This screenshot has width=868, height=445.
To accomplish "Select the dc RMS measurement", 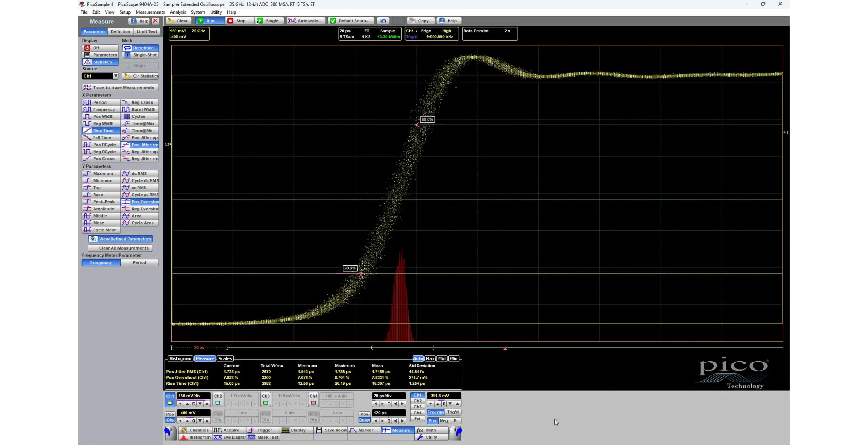I will pyautogui.click(x=140, y=174).
